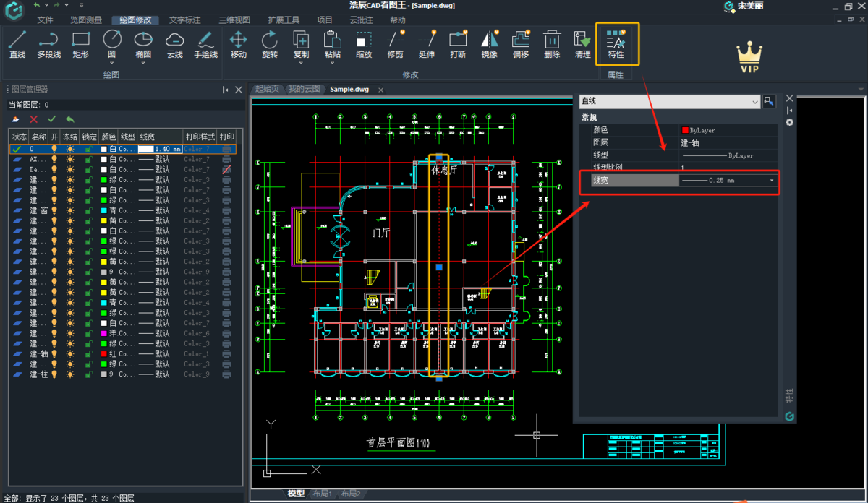Toggle the lock icon for 建-柱 layer
The height and width of the screenshot is (503, 868).
click(88, 374)
